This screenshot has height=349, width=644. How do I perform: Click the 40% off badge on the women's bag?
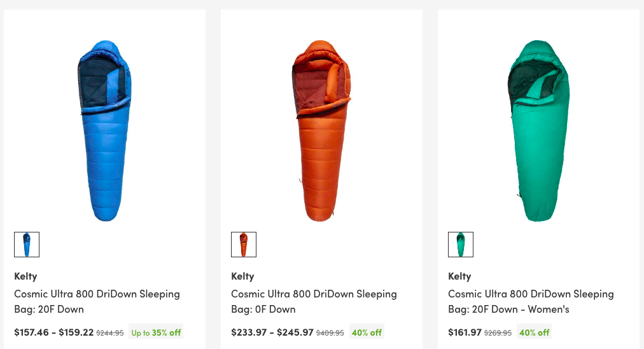(534, 332)
